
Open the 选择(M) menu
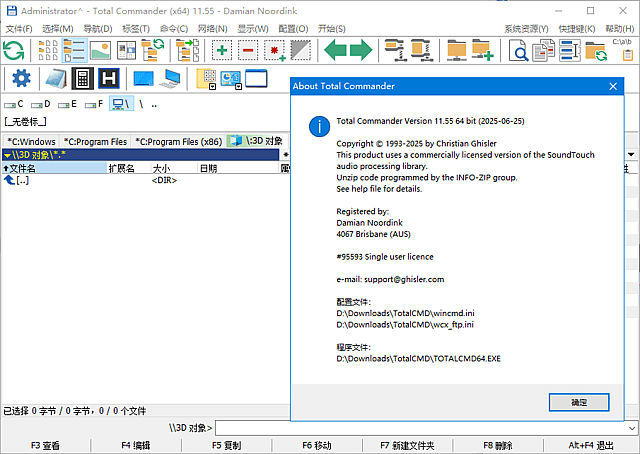pyautogui.click(x=58, y=29)
